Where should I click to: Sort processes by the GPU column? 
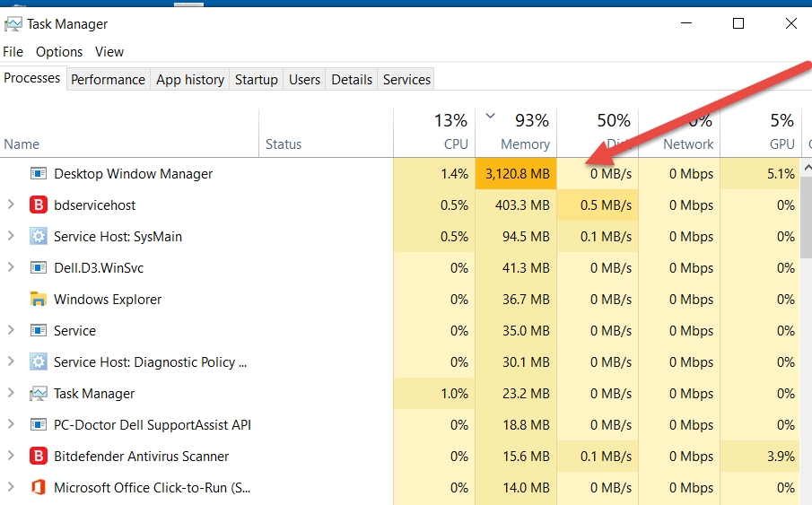761,133
